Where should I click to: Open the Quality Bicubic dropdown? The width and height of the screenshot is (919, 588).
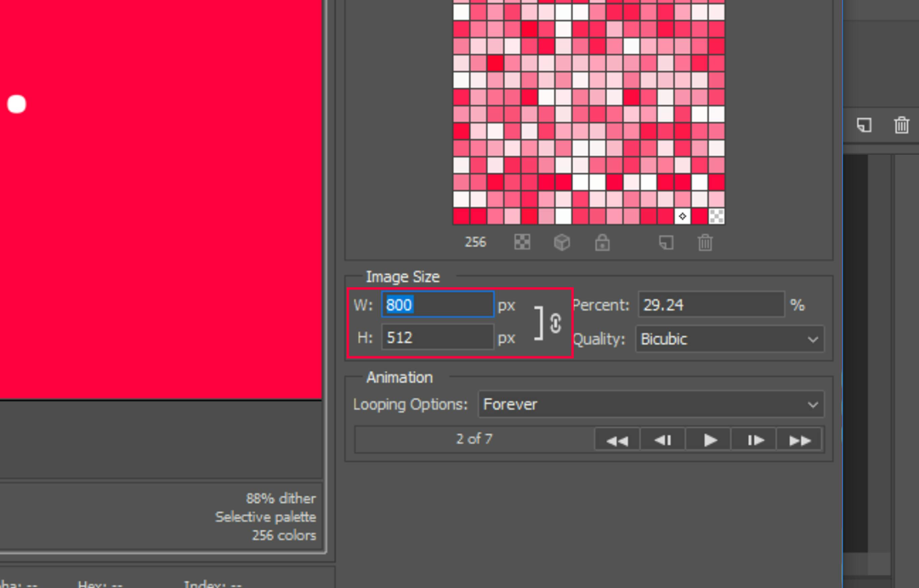pos(730,339)
